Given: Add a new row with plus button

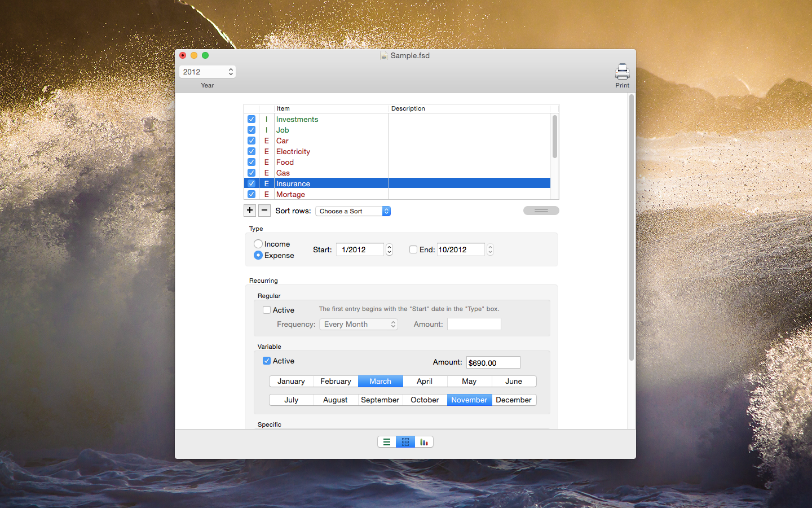Looking at the screenshot, I should pos(250,210).
